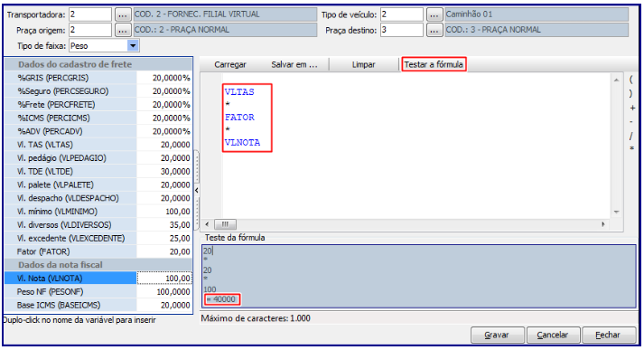The image size is (644, 350).
Task: Open Praça origem lookup ellipsis button
Action: pos(122,30)
